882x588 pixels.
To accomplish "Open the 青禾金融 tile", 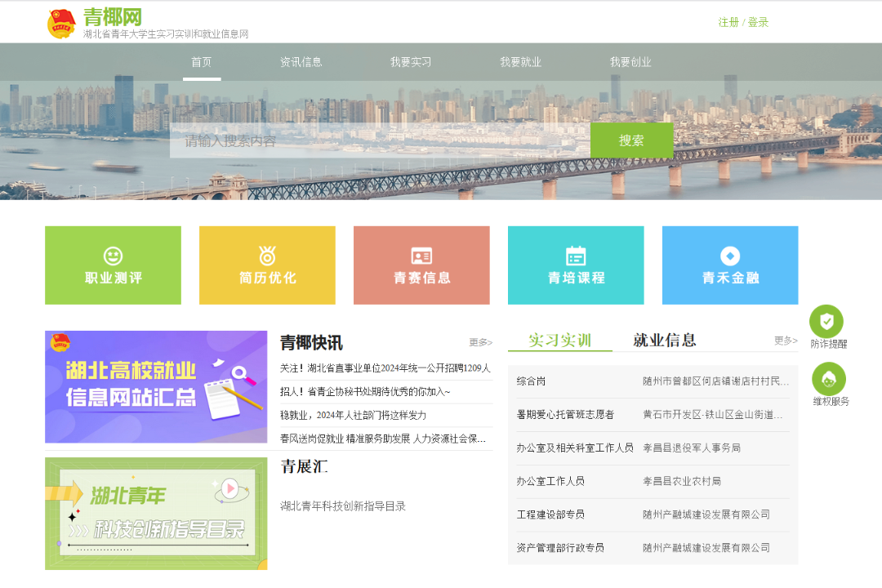I will [x=730, y=265].
